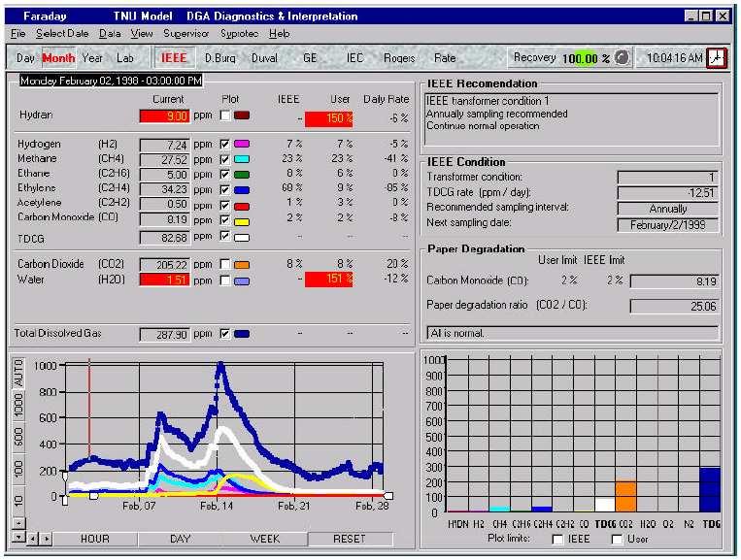The width and height of the screenshot is (741, 560).
Task: Click the dark red Hydran color swatch
Action: (242, 115)
